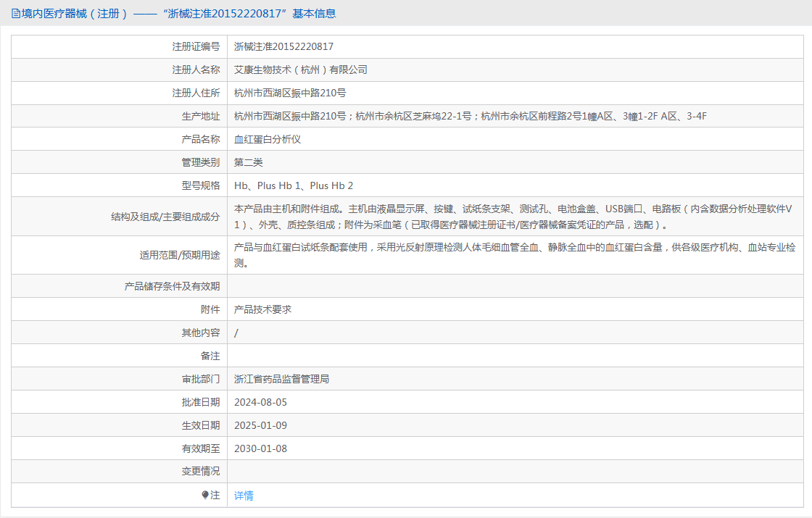Click the 注册人住所 label
This screenshot has height=518, width=812.
click(196, 93)
